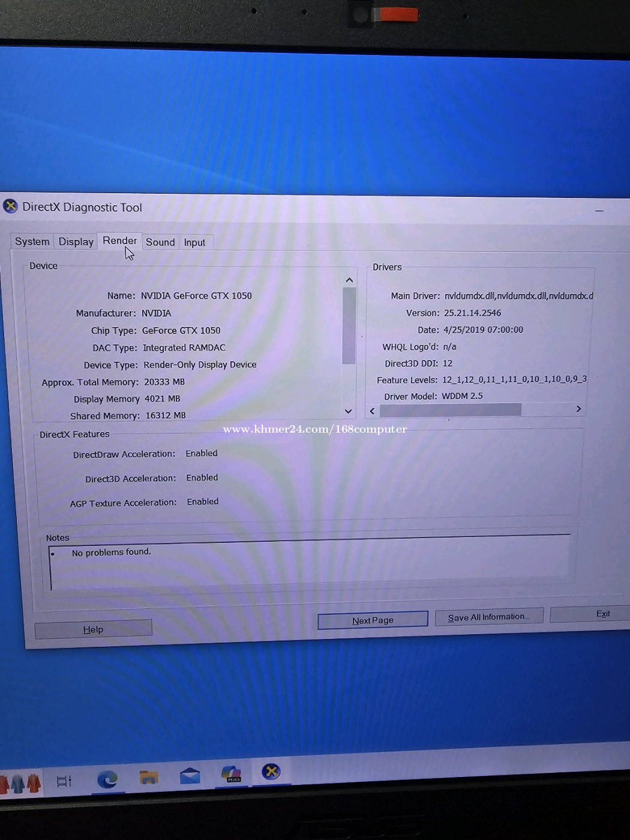Go to the Input tab
630x840 pixels.
point(194,242)
